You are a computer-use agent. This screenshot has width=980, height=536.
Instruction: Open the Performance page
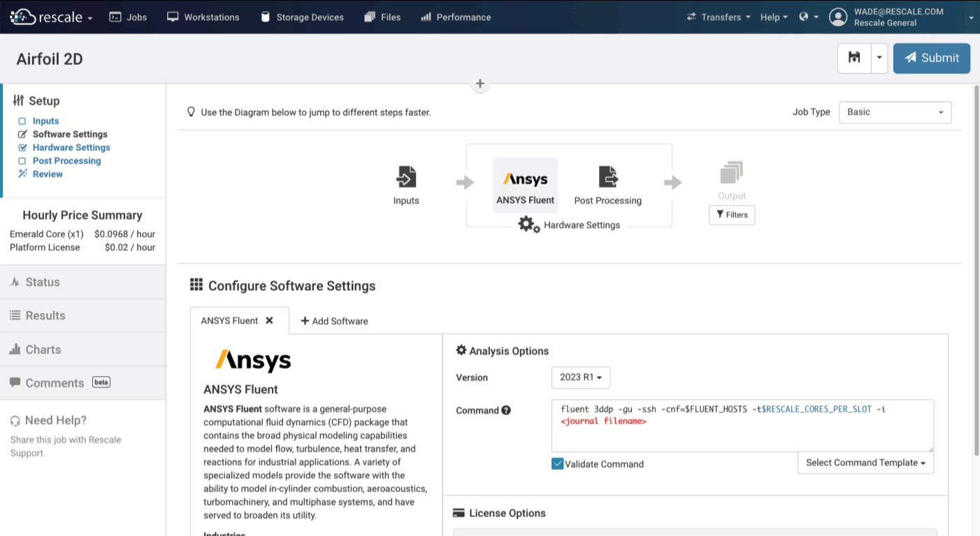[456, 17]
